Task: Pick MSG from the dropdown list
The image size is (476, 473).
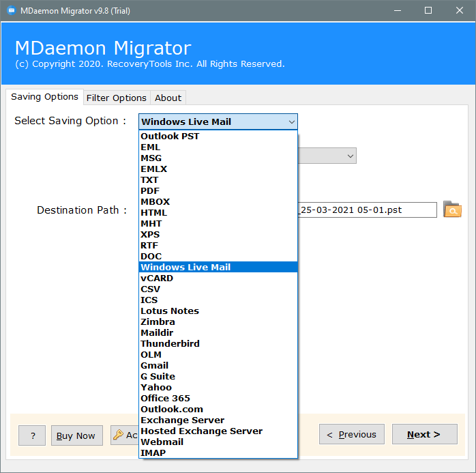Action: click(x=218, y=158)
